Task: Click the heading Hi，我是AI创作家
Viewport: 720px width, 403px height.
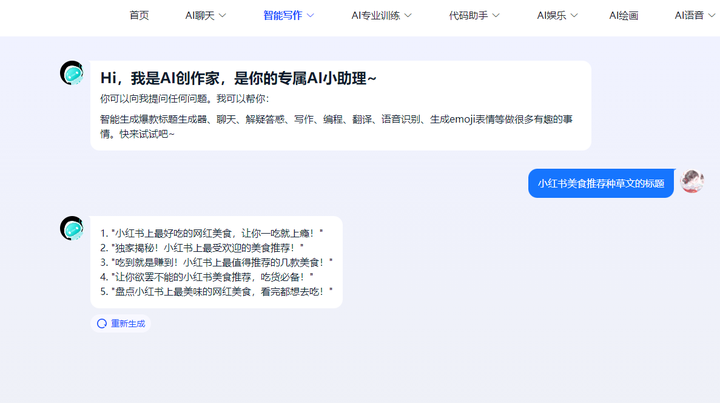Action: coord(238,78)
